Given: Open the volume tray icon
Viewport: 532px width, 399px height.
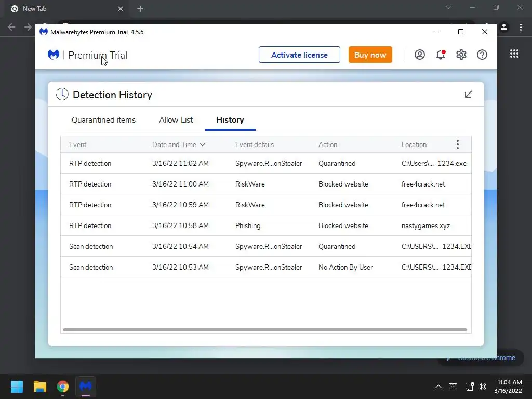Looking at the screenshot, I should click(482, 387).
